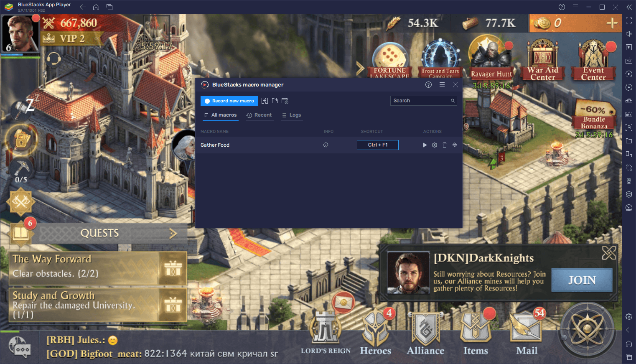Open Items menu
The width and height of the screenshot is (636, 364).
point(476,333)
